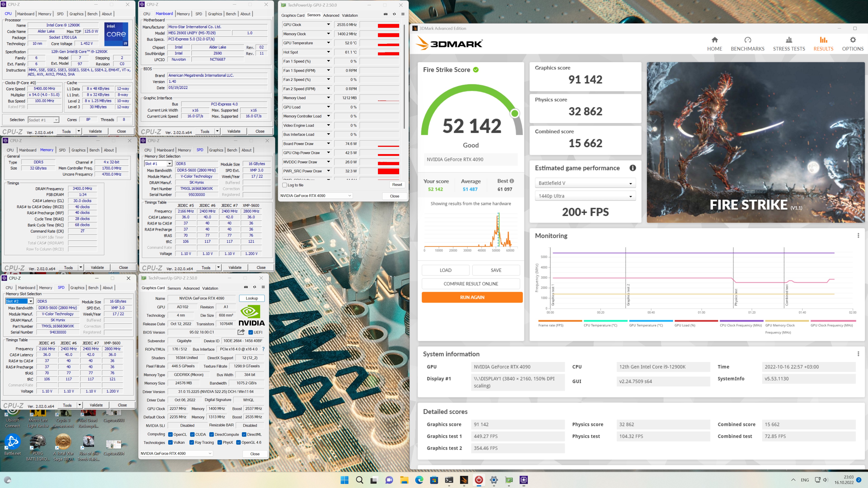Click 3DMark icon on taskbar
The image size is (868, 488).
464,480
